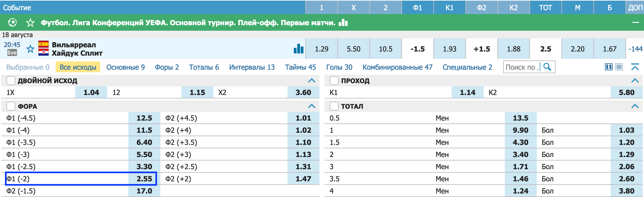The height and width of the screenshot is (197, 644).
Task: Open match statistics bar chart icon
Action: pos(299,49)
